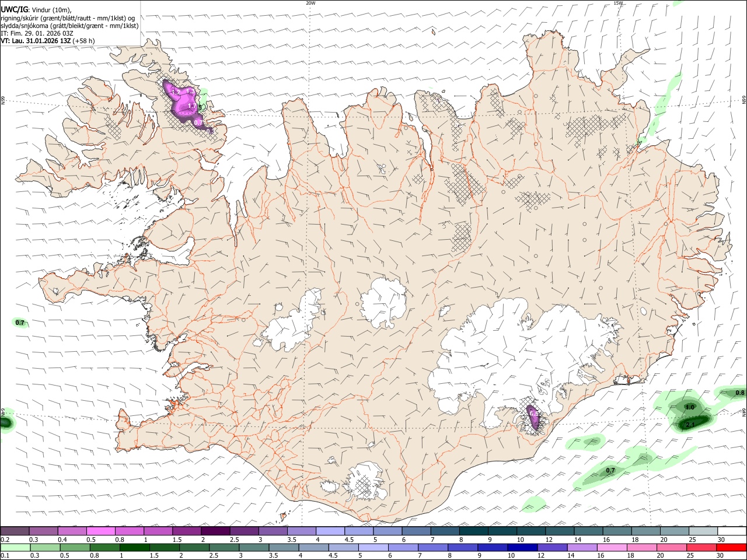Click the 1.0 precipitation value above 2.1

[690, 407]
